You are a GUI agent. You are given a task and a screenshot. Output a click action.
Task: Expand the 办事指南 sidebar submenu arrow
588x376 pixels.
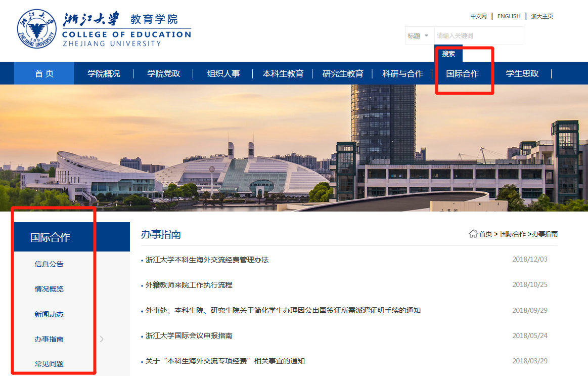click(x=102, y=339)
